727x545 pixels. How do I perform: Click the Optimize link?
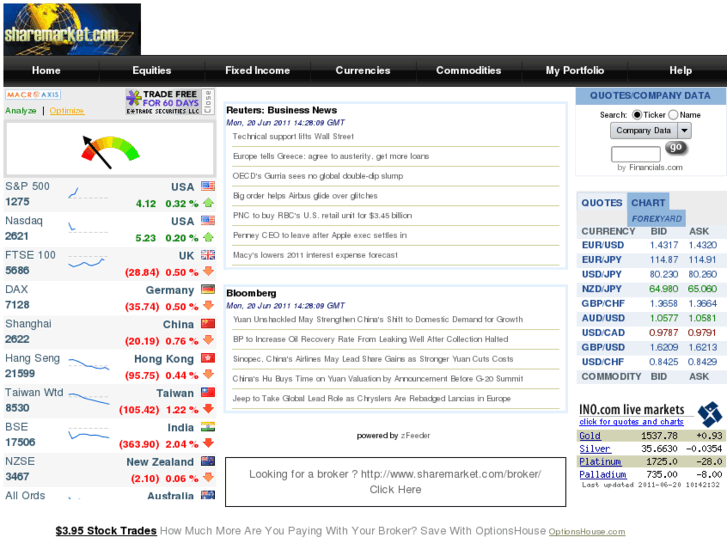pos(67,111)
